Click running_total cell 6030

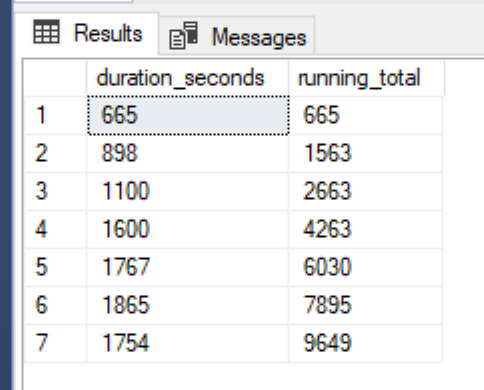pyautogui.click(x=366, y=267)
